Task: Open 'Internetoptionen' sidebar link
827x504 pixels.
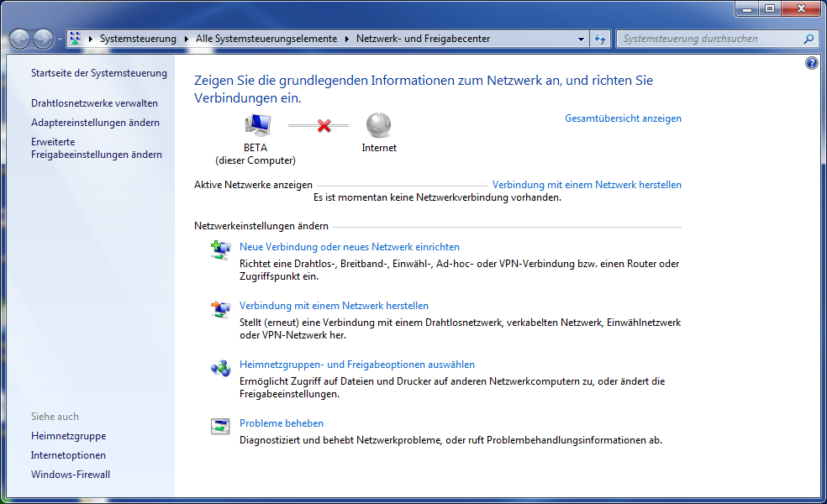Action: pyautogui.click(x=68, y=455)
